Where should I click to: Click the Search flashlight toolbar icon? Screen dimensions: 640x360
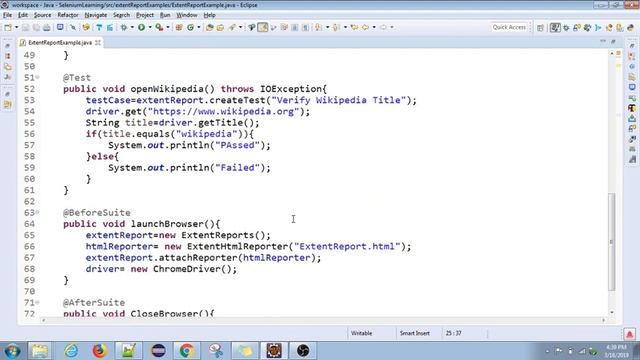click(x=232, y=27)
